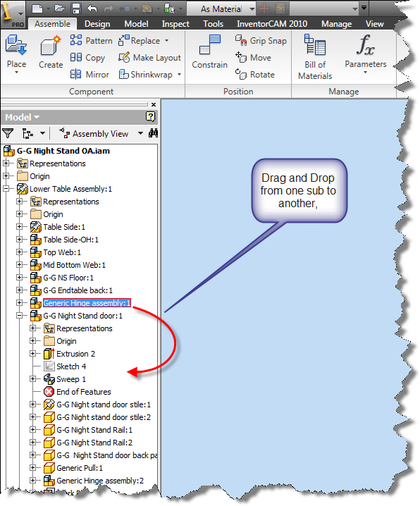Select Top Web:1 in browser tree
Viewport: 420px width, 506px height.
coord(62,252)
